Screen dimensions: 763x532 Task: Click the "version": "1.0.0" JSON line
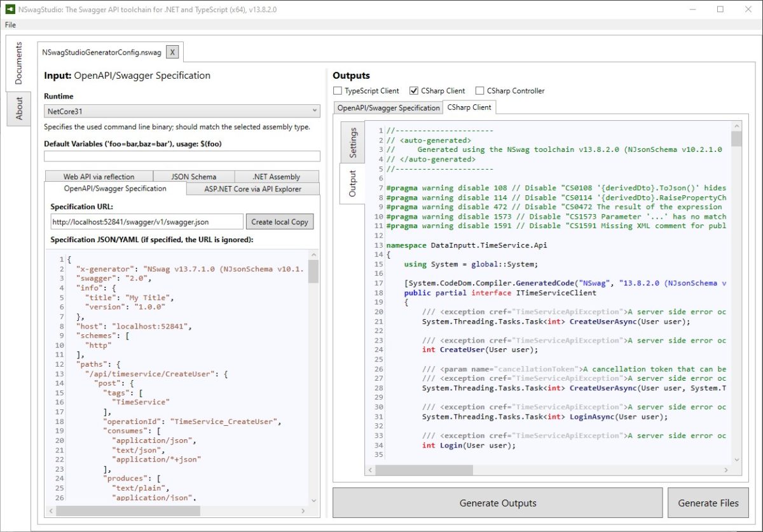[125, 307]
